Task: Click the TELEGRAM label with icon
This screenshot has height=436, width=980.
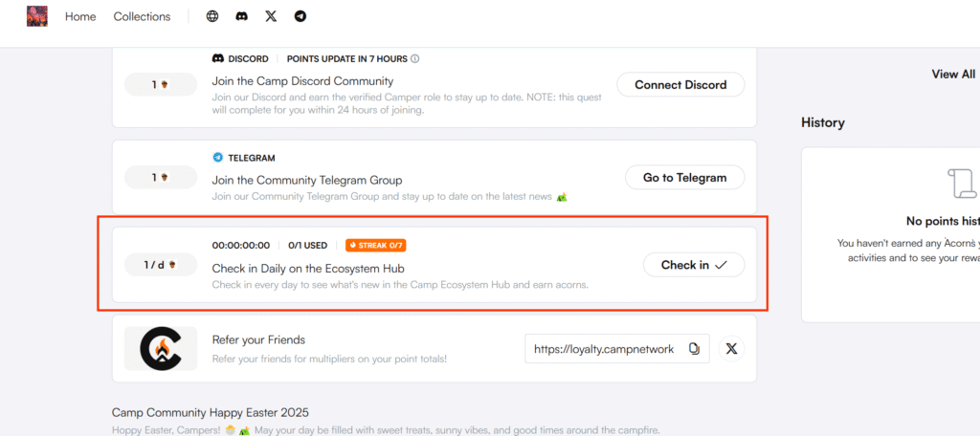Action: pos(244,158)
